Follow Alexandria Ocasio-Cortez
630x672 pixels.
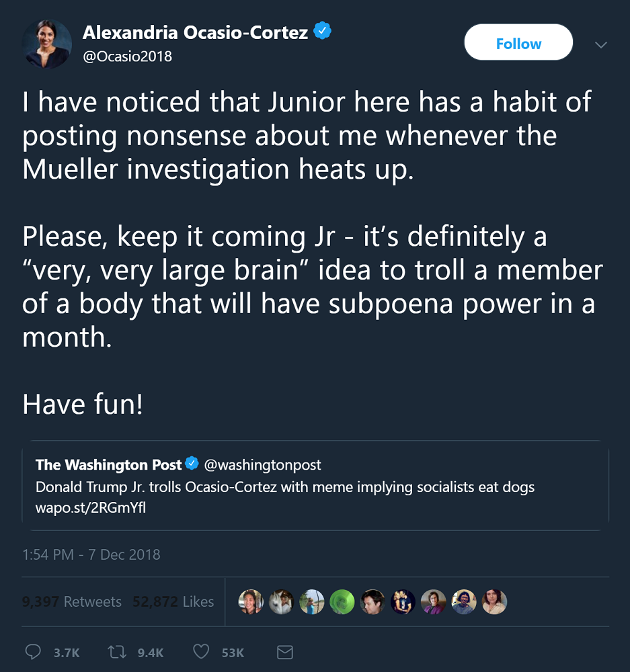[x=518, y=44]
